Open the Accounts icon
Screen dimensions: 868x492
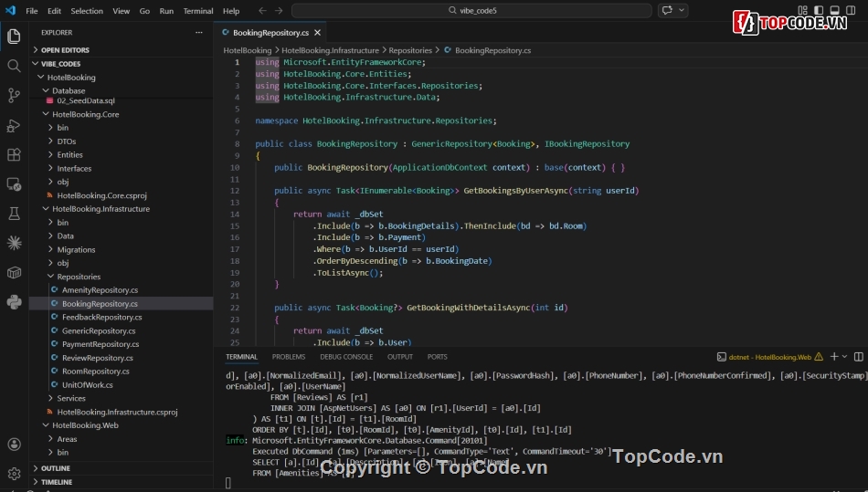[x=14, y=445]
